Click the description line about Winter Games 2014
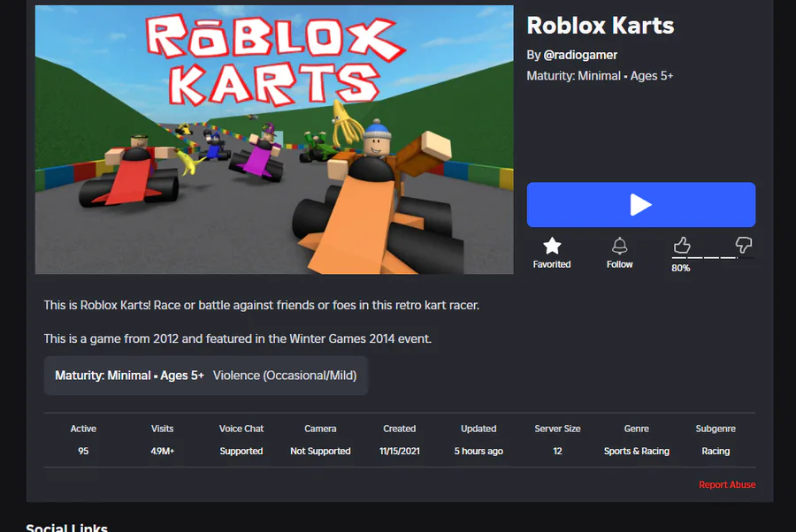Viewport: 796px width, 532px height. click(x=238, y=338)
